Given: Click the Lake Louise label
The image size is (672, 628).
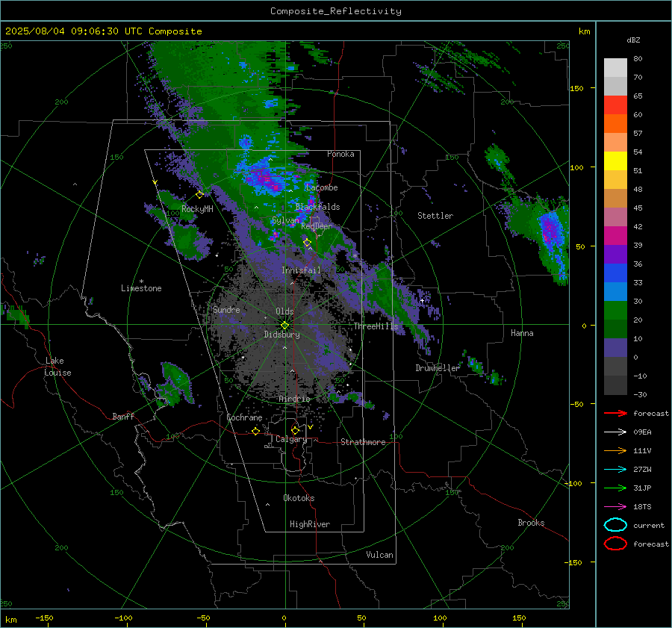Looking at the screenshot, I should (x=57, y=367).
